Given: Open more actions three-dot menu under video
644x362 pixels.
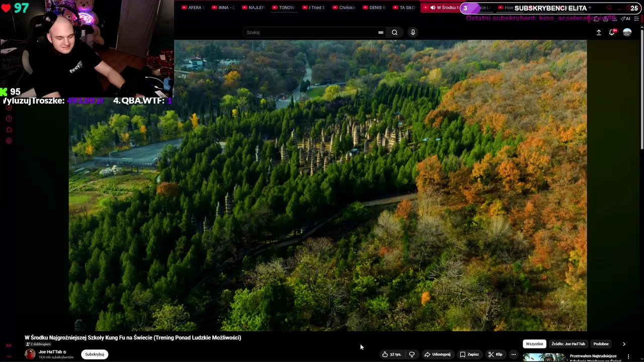Looking at the screenshot, I should 514,354.
